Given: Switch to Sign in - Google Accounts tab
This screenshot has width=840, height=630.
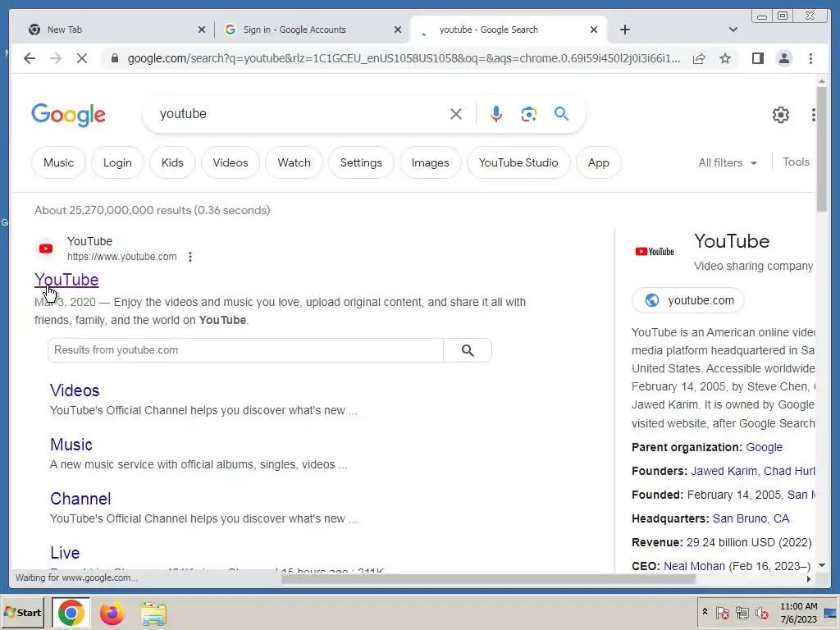Looking at the screenshot, I should tap(311, 30).
